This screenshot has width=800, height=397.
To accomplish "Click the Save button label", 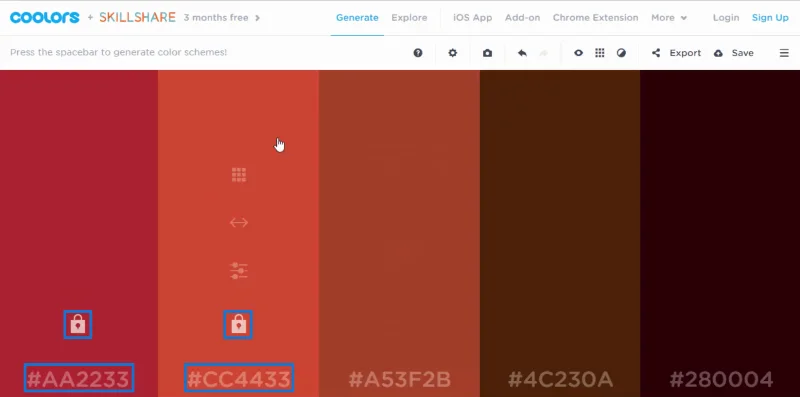I will point(742,53).
